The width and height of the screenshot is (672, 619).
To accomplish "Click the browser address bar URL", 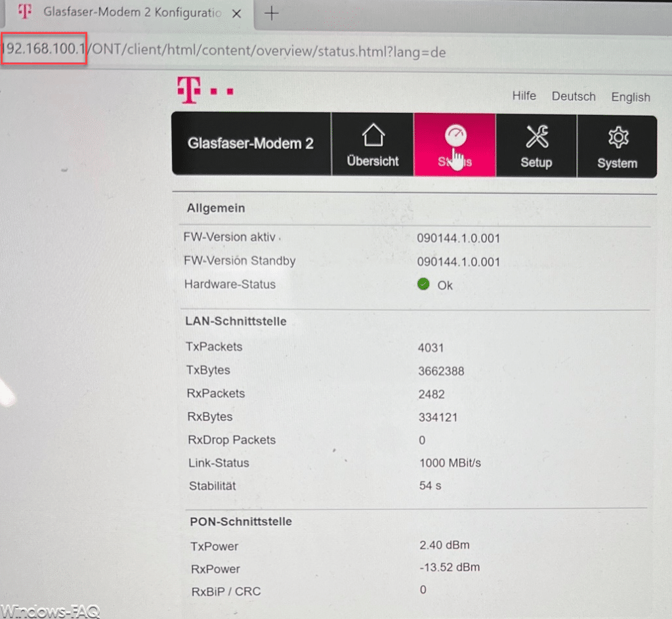I will click(224, 51).
